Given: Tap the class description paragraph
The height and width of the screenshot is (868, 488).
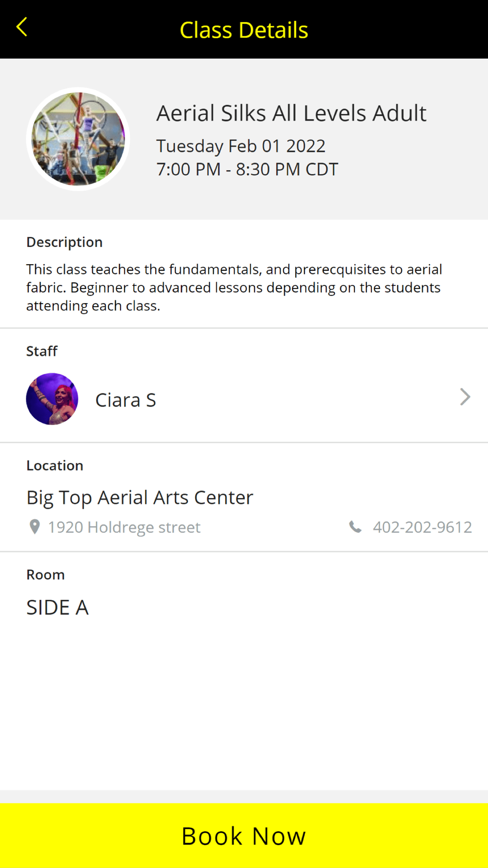Looking at the screenshot, I should click(x=234, y=288).
